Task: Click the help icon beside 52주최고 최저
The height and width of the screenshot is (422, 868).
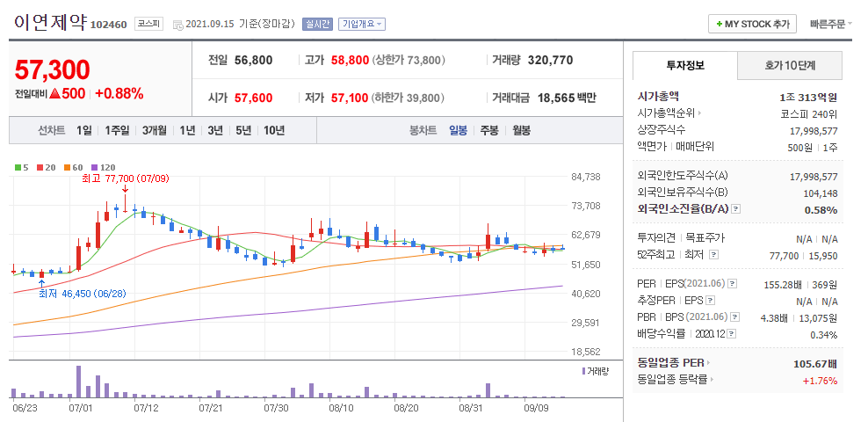Action: click(x=713, y=255)
